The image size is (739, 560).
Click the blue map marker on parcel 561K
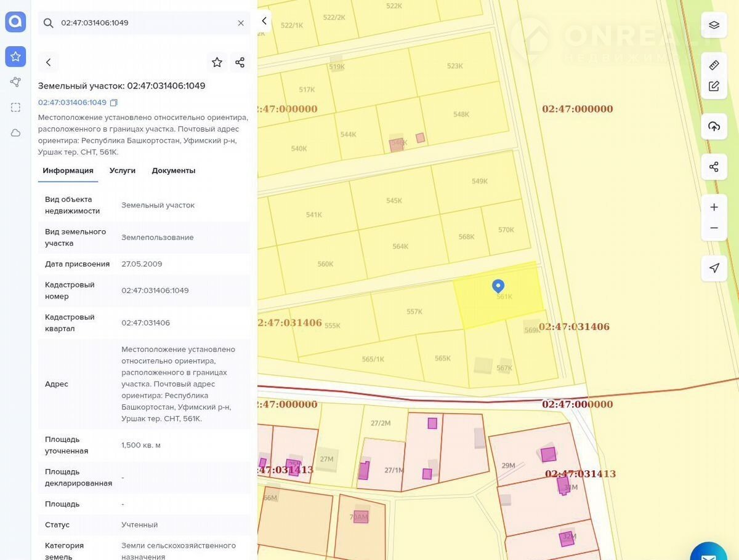(x=498, y=286)
